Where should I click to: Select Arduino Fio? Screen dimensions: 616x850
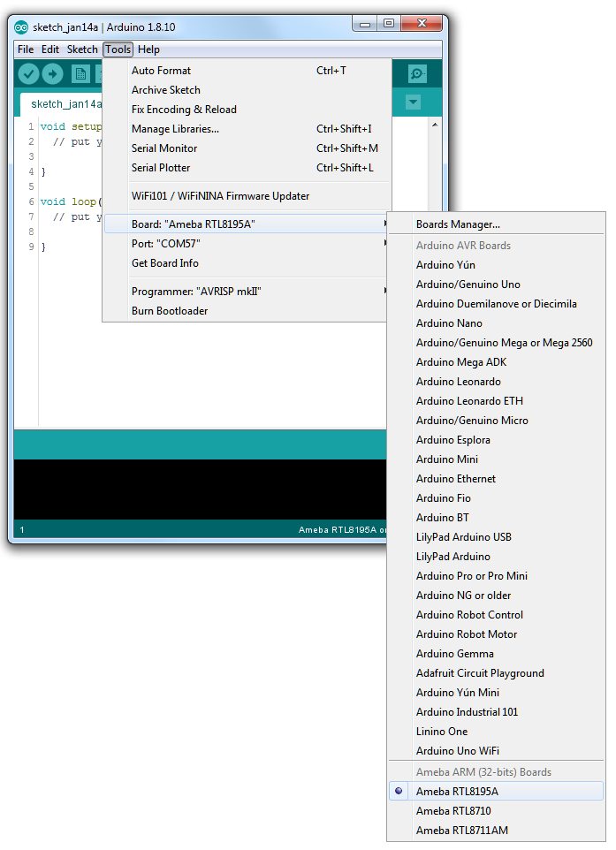496,498
